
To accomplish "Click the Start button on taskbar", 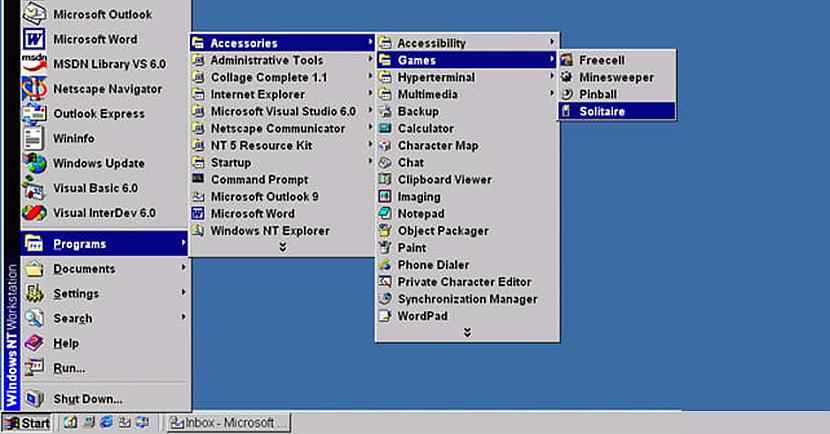I will (27, 423).
